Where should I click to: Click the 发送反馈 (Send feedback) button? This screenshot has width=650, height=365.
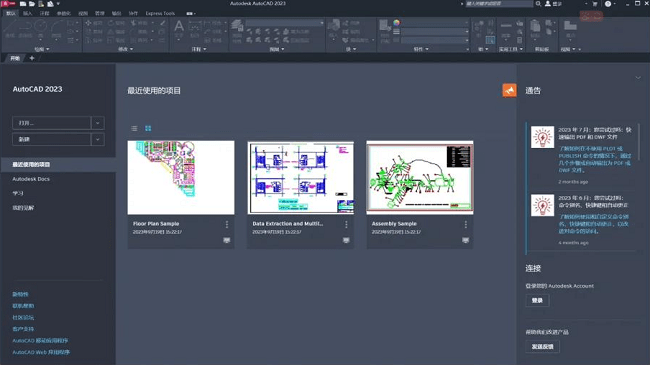[x=543, y=346]
